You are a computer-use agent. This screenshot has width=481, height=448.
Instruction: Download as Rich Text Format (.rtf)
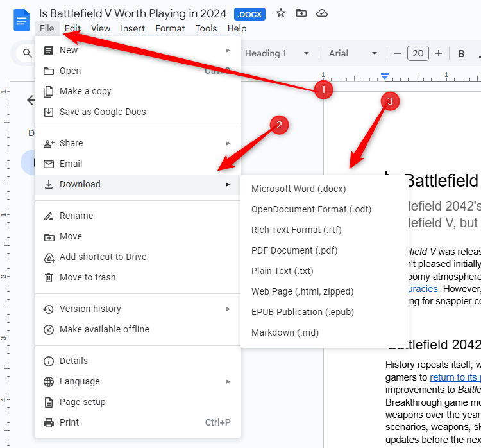click(x=325, y=230)
